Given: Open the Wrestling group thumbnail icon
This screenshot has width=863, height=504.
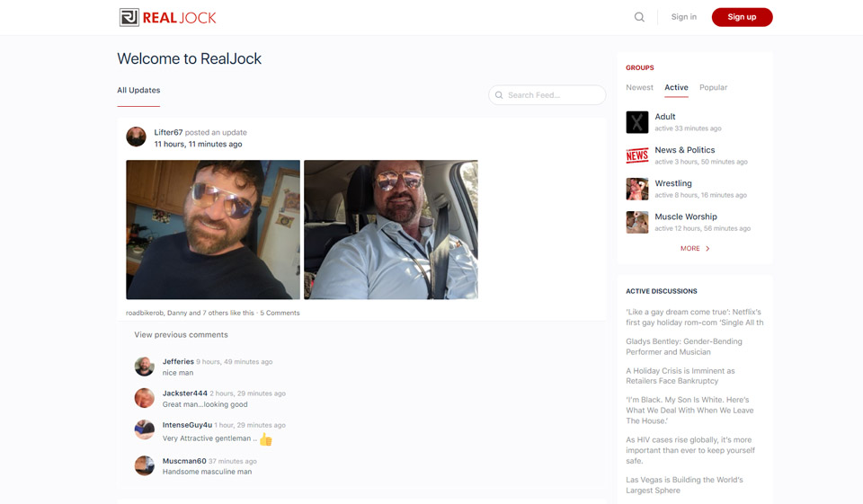Looking at the screenshot, I should [636, 189].
